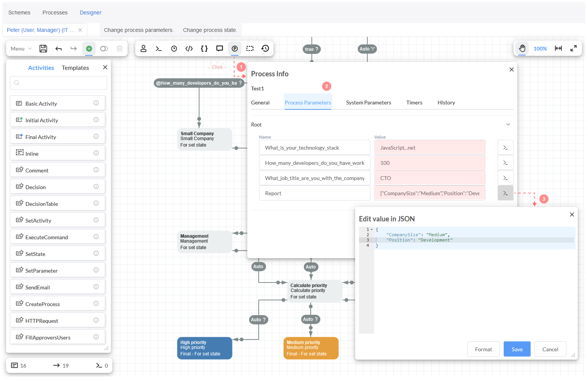Open the curly braces parameters icon
Screen dimensions: 588x382
pyautogui.click(x=204, y=49)
